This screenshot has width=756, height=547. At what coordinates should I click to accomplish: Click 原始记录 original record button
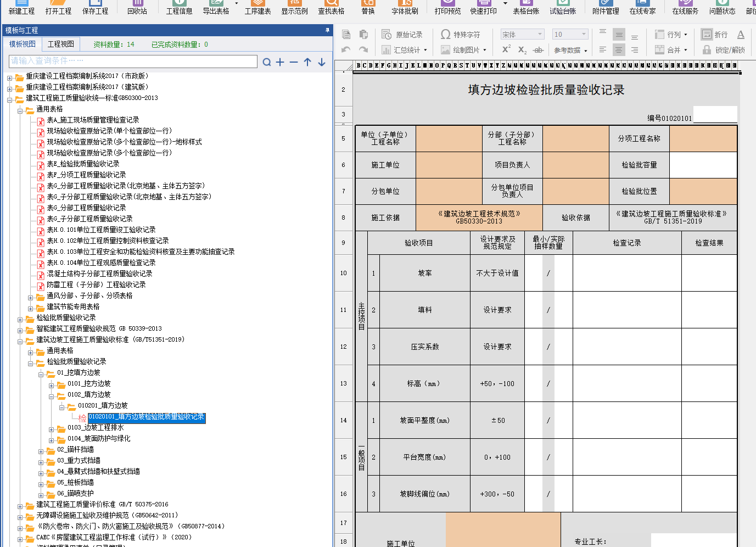click(x=402, y=35)
